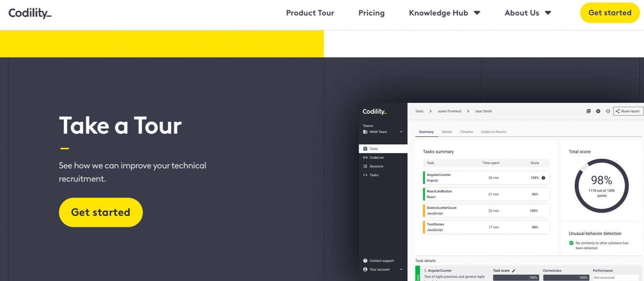The width and height of the screenshot is (644, 281).
Task: Click the 'Teams' label in the sidebar
Action: [x=368, y=126]
